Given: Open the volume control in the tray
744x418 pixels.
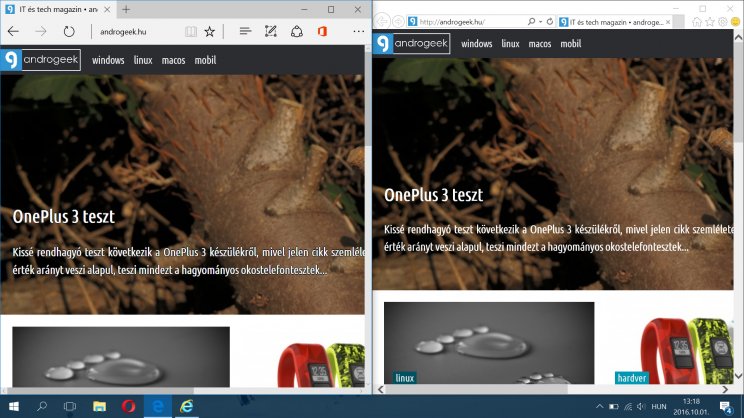Looking at the screenshot, I should click(x=641, y=407).
